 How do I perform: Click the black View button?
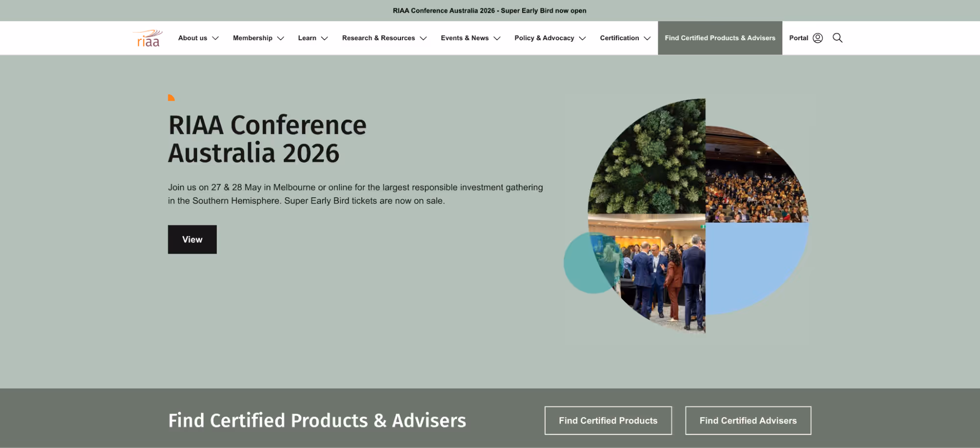192,239
